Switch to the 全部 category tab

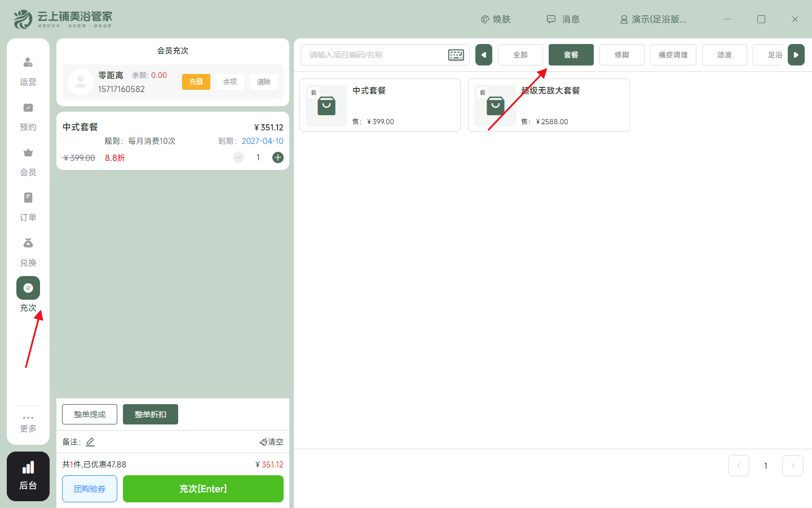[x=520, y=55]
